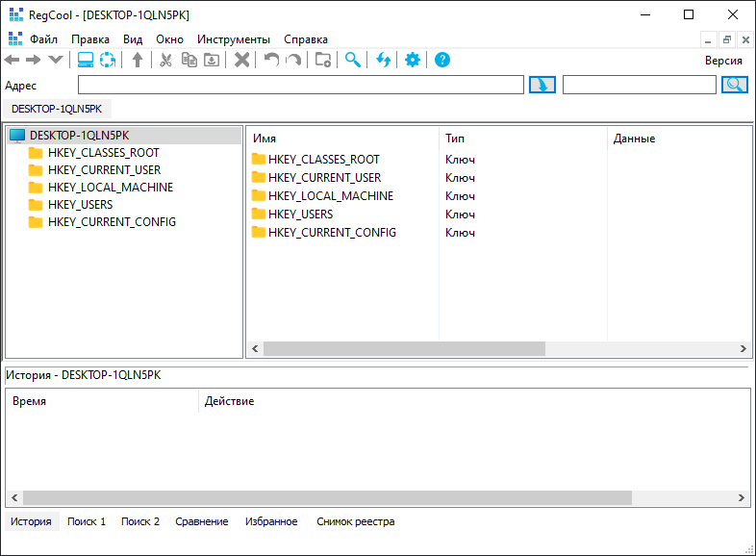Sort by the Имя column header
This screenshot has height=556, width=756.
click(x=342, y=139)
